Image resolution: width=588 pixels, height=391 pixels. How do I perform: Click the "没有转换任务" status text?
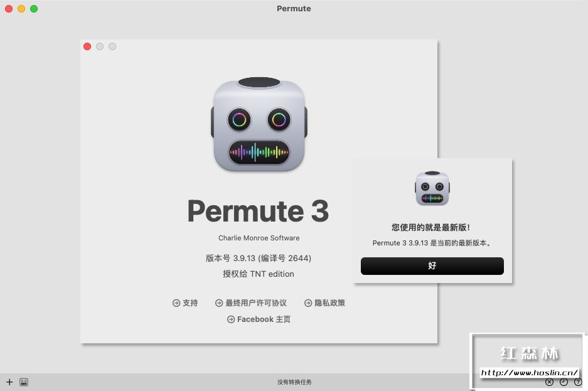click(294, 382)
